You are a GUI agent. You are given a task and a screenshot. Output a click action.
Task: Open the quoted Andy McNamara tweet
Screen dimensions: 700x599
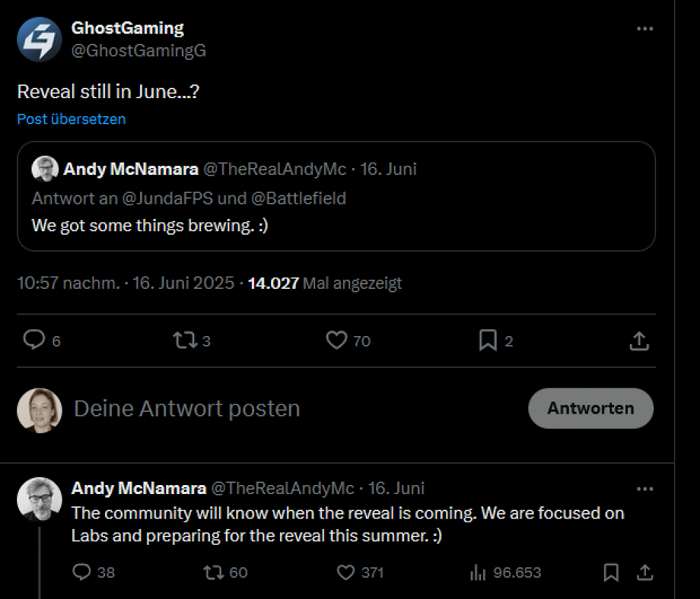(336, 196)
